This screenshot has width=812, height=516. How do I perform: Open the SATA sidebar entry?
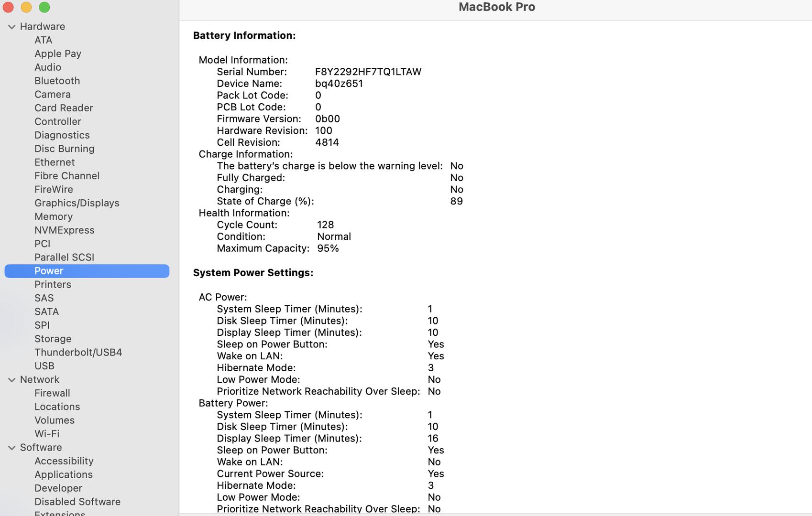(46, 312)
